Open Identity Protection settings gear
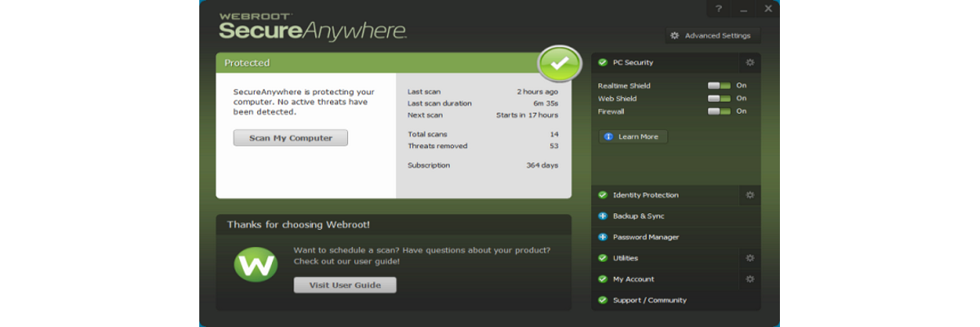 click(x=750, y=195)
